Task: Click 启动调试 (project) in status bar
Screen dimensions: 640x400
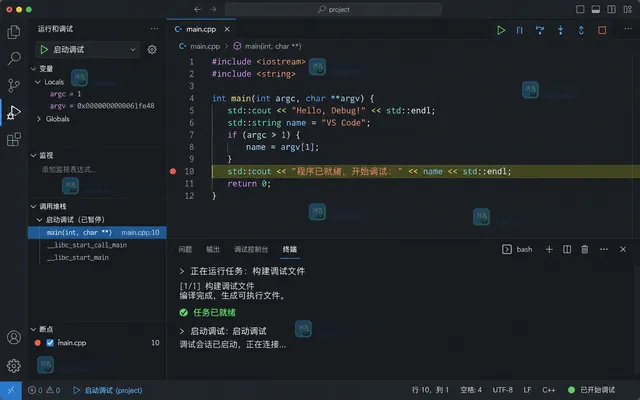Action: tap(108, 390)
